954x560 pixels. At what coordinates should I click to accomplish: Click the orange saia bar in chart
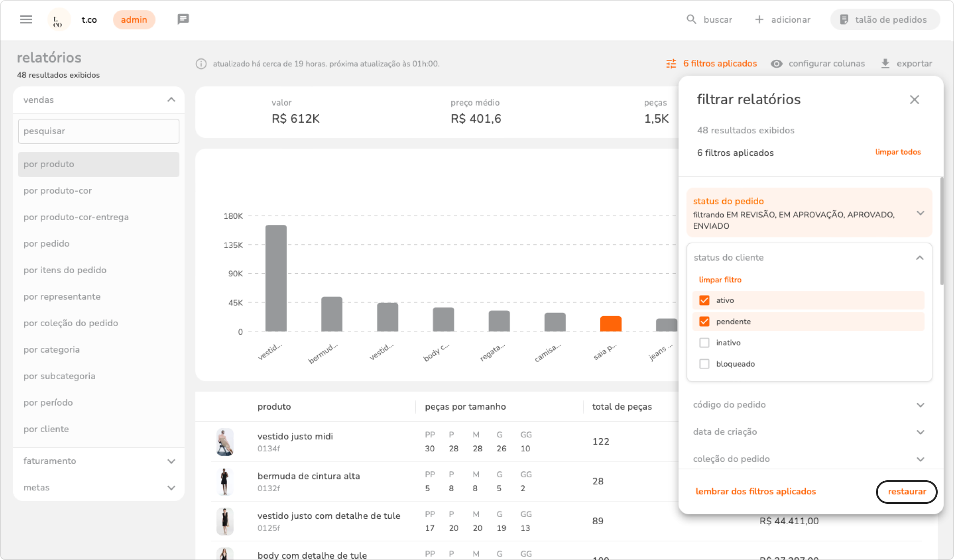coord(610,324)
